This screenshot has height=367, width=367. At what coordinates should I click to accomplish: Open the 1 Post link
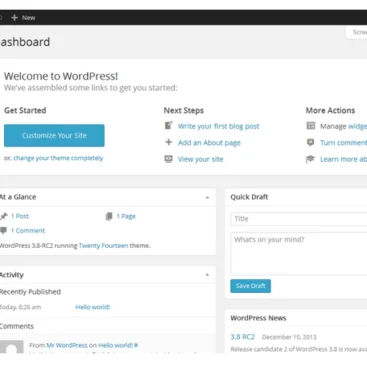20,216
